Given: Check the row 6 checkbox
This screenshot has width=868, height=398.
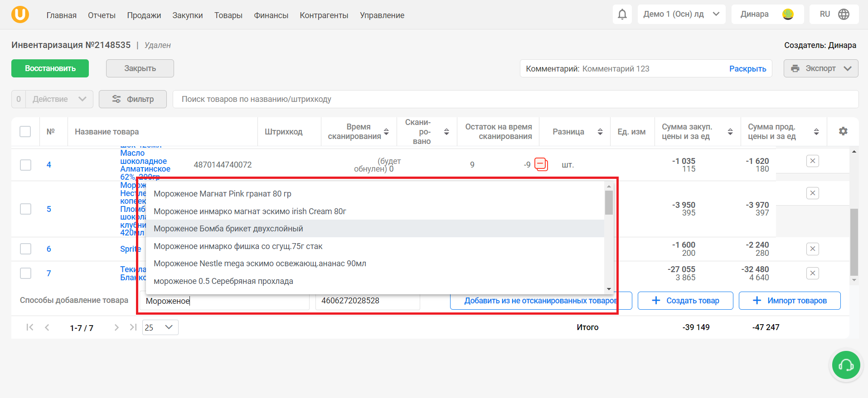Looking at the screenshot, I should [25, 249].
